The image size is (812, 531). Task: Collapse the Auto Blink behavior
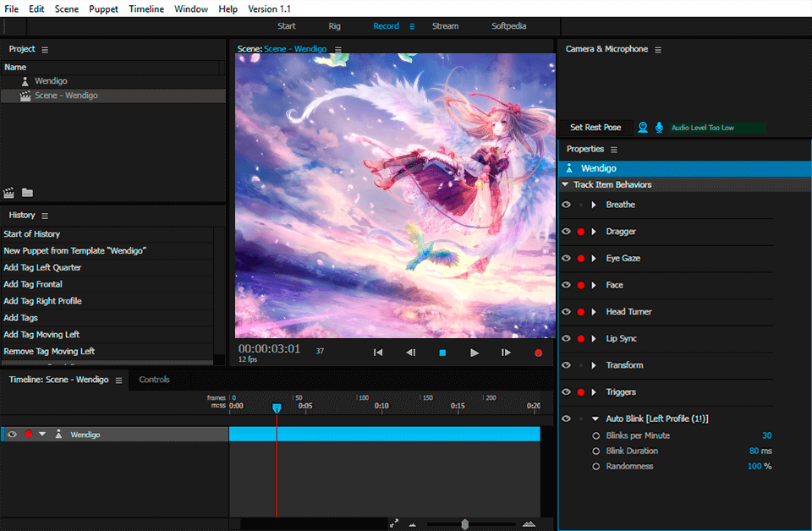click(x=594, y=419)
